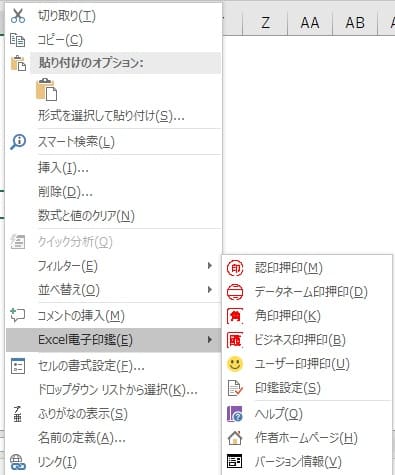Expand the Excel電子印鑑 submenu arrow

(210, 340)
